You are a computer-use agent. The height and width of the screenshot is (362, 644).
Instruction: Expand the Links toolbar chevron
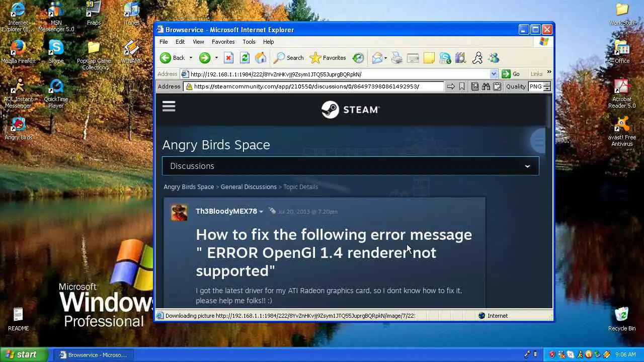[x=549, y=72]
